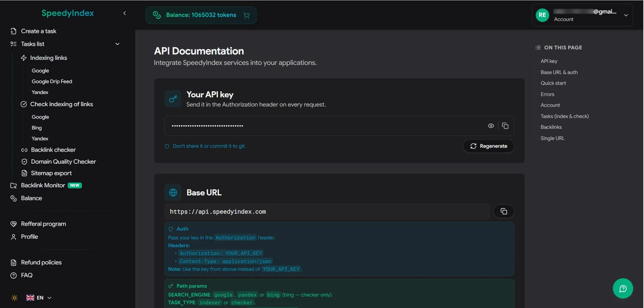Jump to Base URL & auth section
This screenshot has height=308, width=644.
(559, 72)
